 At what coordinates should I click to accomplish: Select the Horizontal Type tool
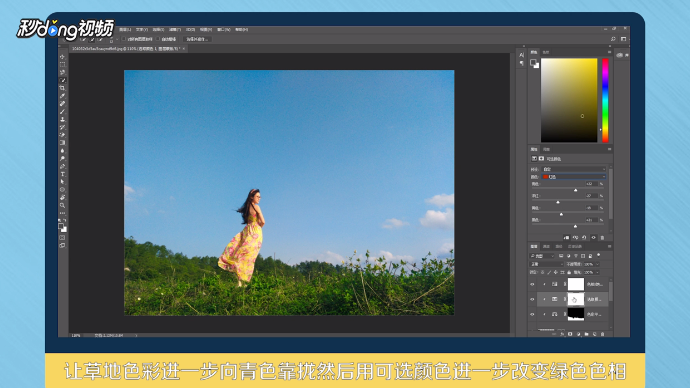pos(62,174)
